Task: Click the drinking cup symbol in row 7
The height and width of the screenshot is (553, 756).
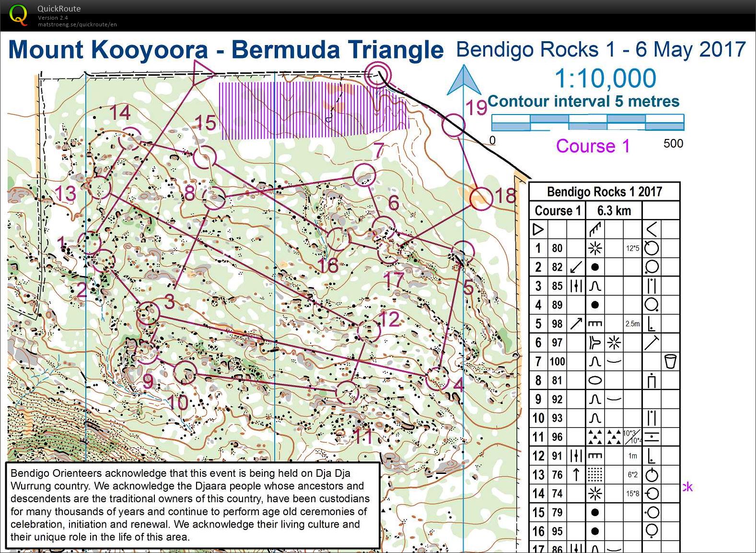Action: click(x=670, y=361)
